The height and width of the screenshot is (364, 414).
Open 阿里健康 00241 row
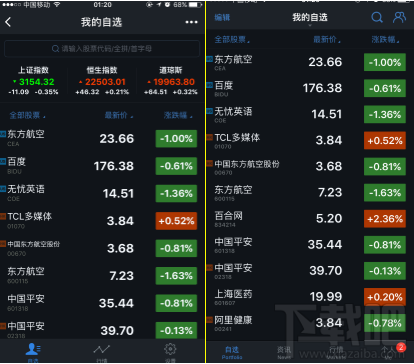(310, 323)
